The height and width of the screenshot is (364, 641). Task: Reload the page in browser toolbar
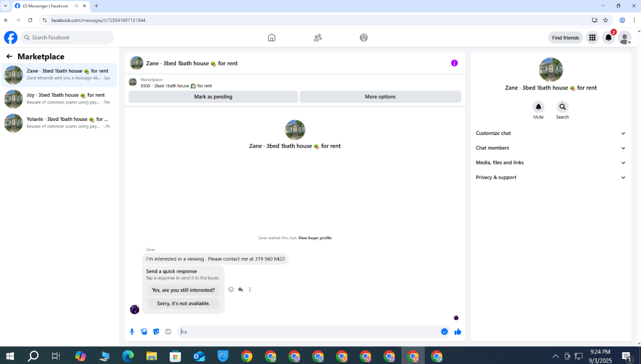(30, 20)
